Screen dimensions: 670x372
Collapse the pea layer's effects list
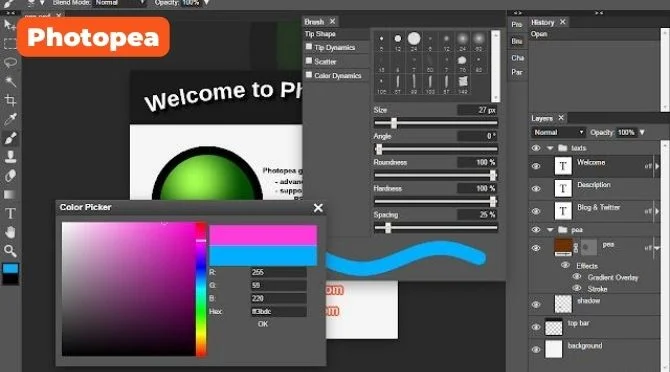click(x=657, y=248)
